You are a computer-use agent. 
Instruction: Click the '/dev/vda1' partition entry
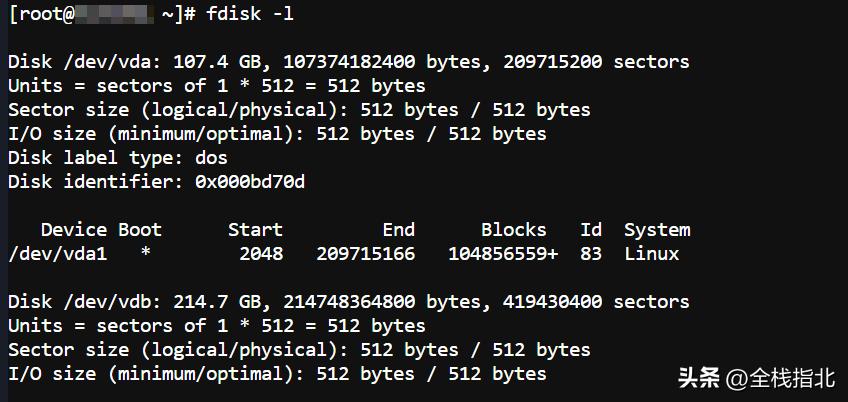click(x=58, y=254)
